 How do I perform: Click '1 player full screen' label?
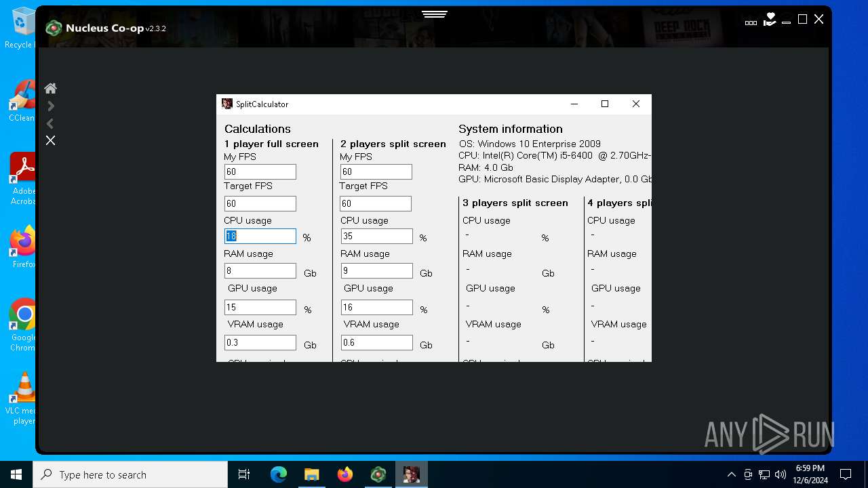(x=271, y=144)
